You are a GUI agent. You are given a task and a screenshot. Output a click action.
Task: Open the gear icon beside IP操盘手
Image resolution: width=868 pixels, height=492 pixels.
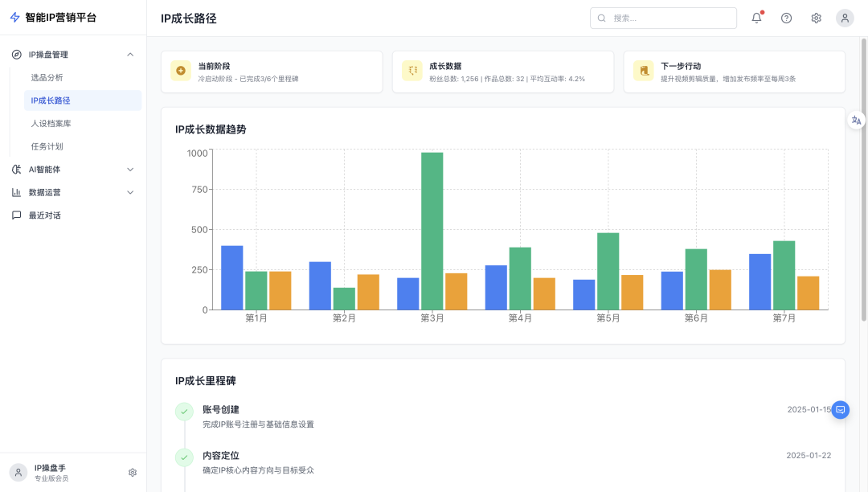tap(133, 473)
